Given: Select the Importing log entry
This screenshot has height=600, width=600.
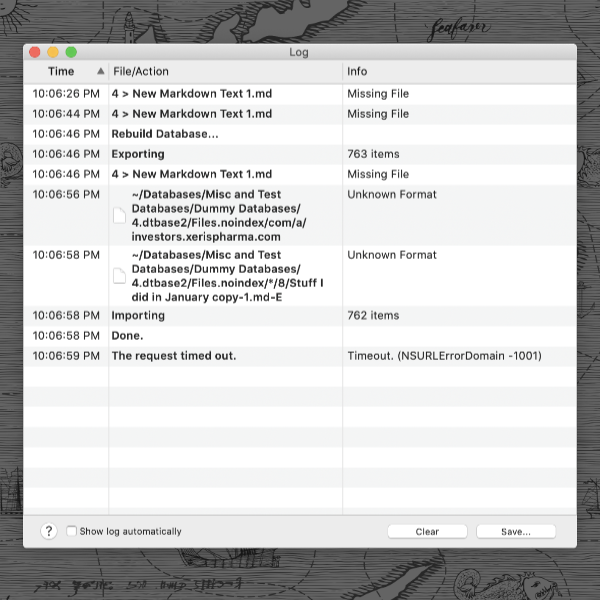Looking at the screenshot, I should (138, 316).
